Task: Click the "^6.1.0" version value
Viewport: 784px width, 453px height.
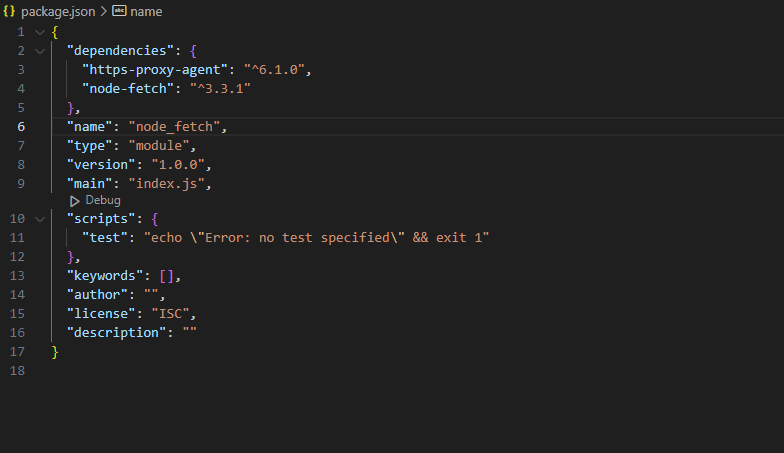Action: tap(274, 70)
